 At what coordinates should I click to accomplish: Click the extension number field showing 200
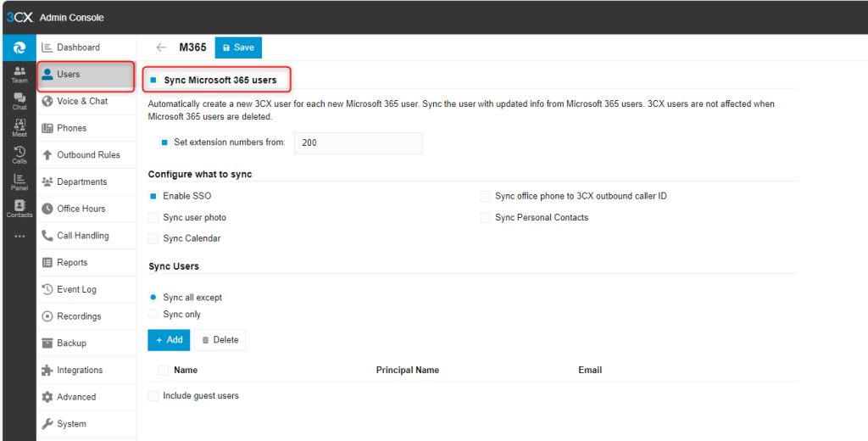coord(358,143)
